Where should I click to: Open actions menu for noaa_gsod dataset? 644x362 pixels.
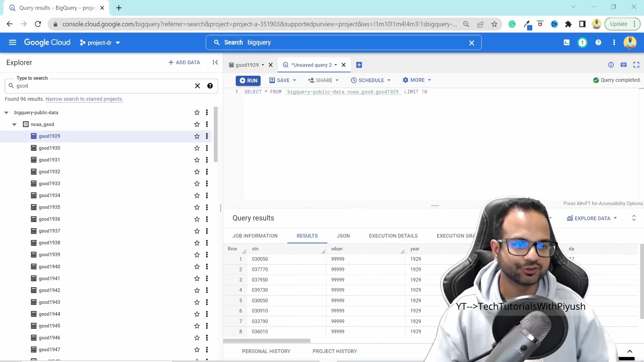click(x=207, y=124)
